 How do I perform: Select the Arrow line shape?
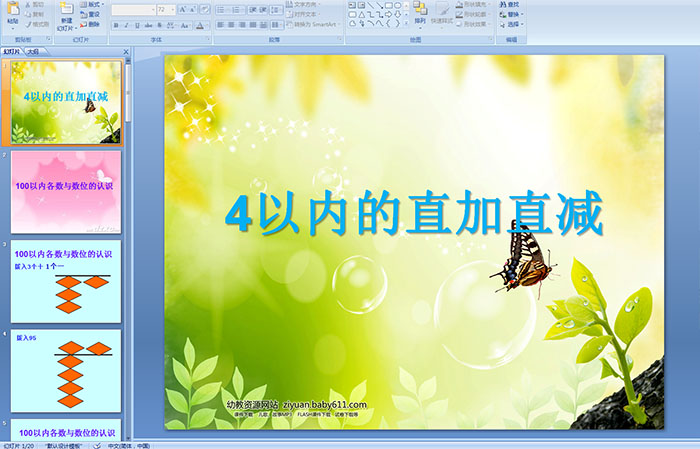coord(379,5)
